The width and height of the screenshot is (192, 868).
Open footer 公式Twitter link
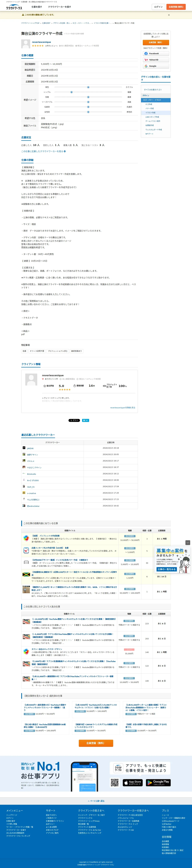166,824
